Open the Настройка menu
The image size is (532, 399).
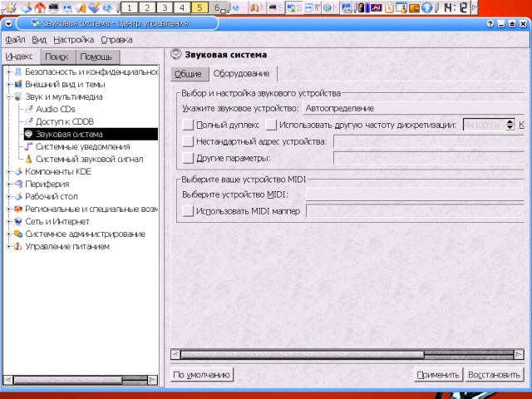tap(73, 39)
